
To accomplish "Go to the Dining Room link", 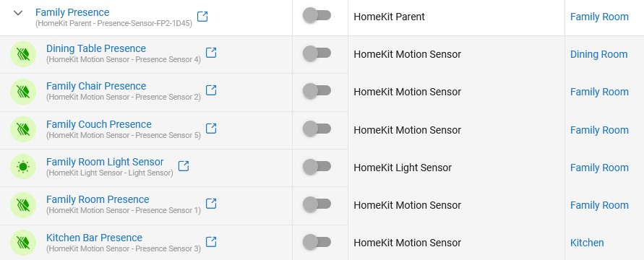I will [x=598, y=54].
